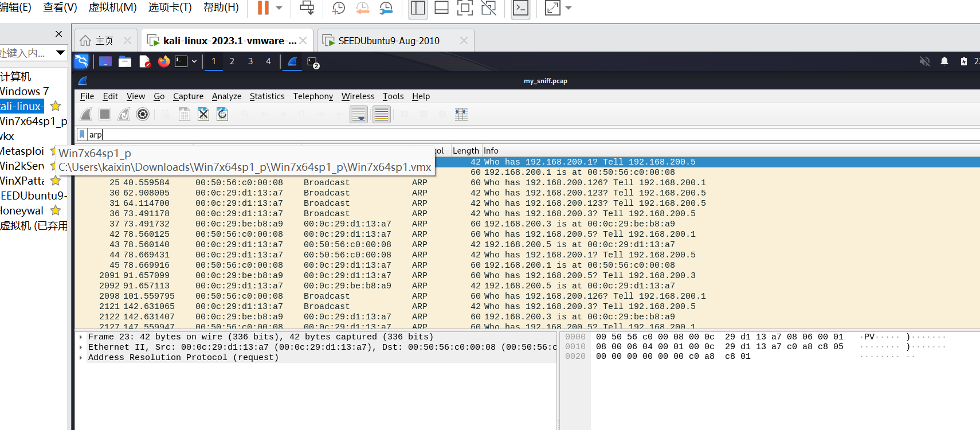Pause the virtual machine with the orange pause icon
Image resolution: width=980 pixels, height=430 pixels.
pos(264,8)
